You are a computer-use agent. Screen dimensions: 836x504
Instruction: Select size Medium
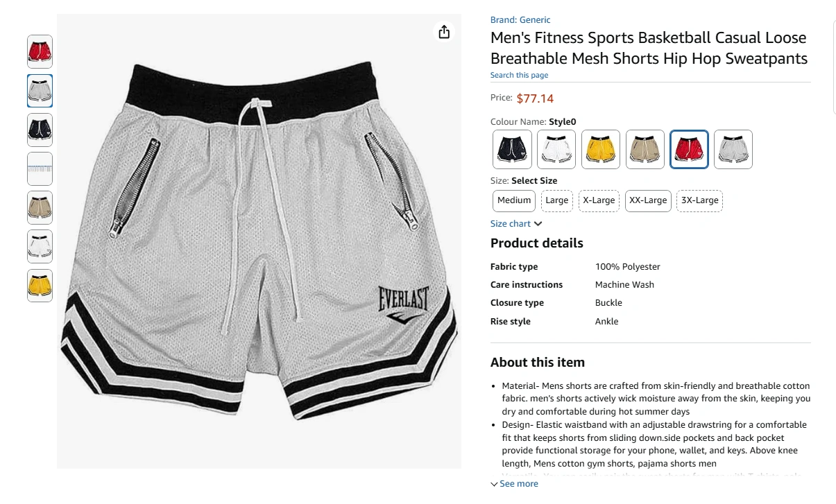click(514, 200)
